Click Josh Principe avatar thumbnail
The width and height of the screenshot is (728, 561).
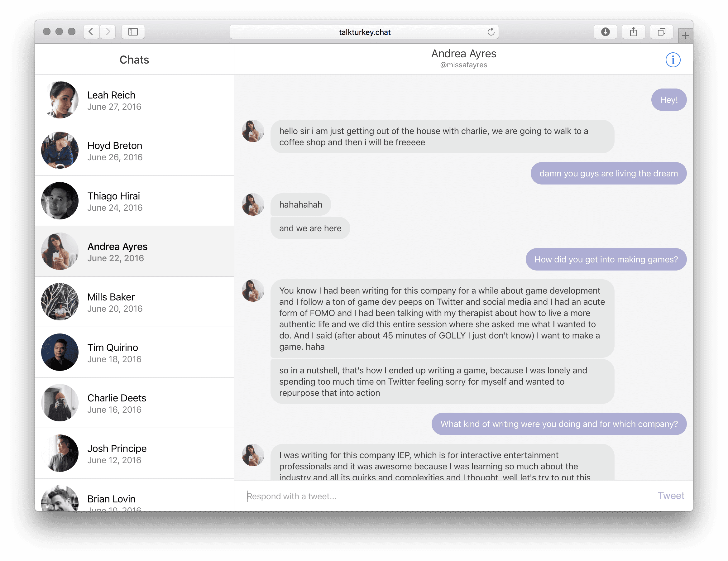click(x=60, y=453)
